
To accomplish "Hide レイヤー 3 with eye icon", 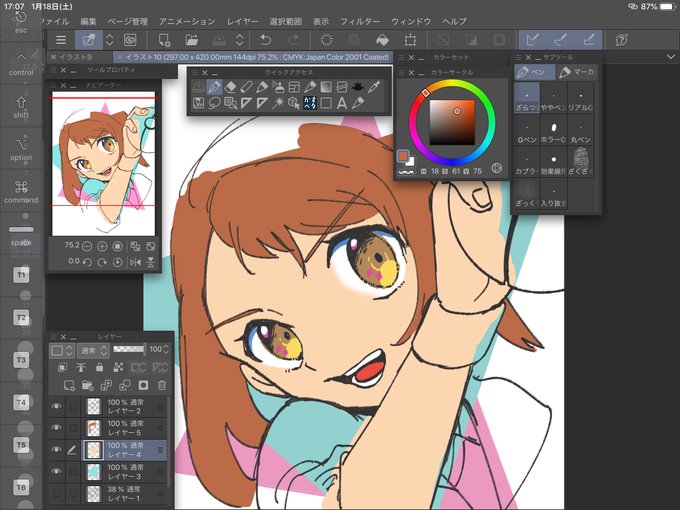I will (56, 471).
